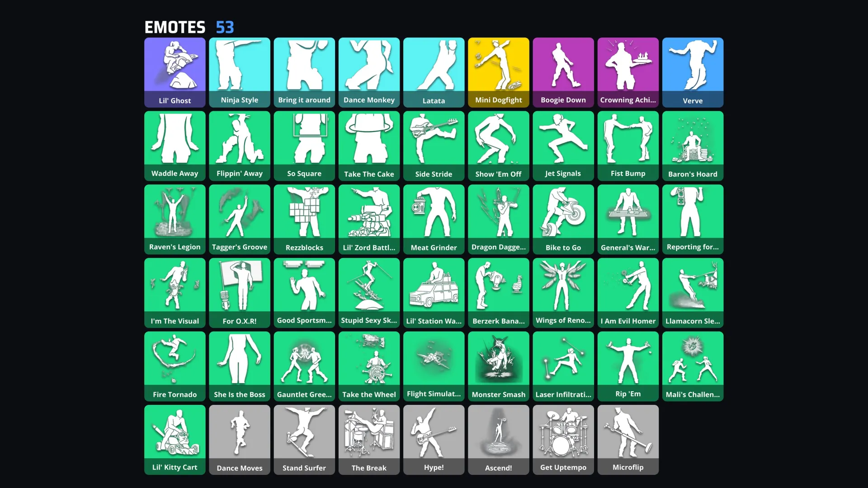The height and width of the screenshot is (488, 868).
Task: Select the Hype! guitar emote
Action: click(x=434, y=440)
